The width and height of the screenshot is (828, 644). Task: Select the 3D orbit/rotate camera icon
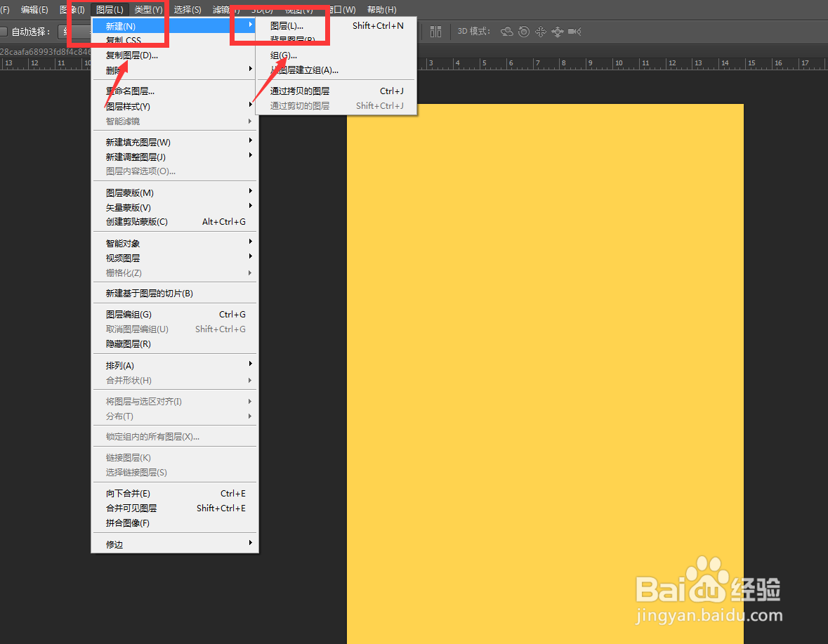507,32
